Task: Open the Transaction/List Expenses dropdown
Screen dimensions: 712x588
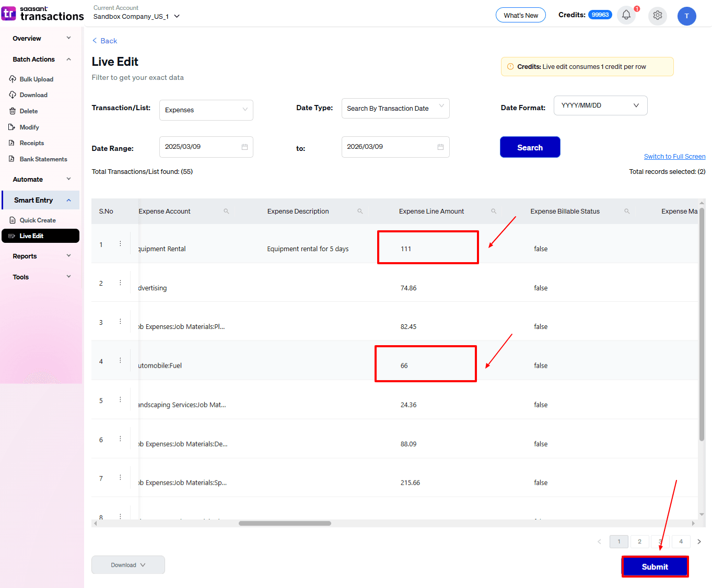Action: point(206,110)
